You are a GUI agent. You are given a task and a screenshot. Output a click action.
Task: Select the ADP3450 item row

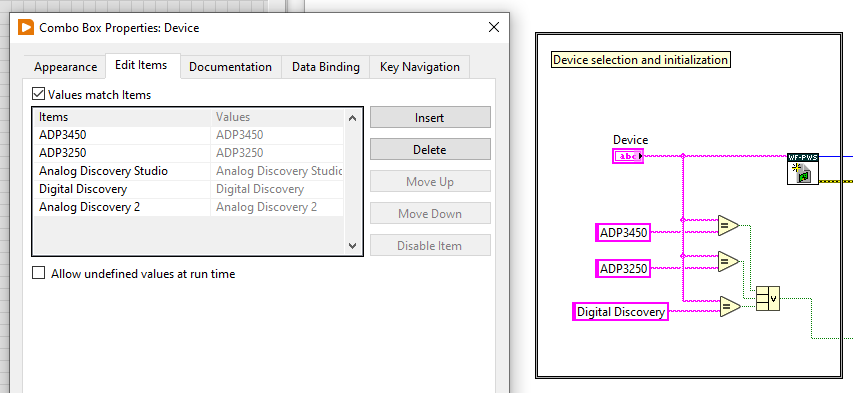(x=122, y=135)
